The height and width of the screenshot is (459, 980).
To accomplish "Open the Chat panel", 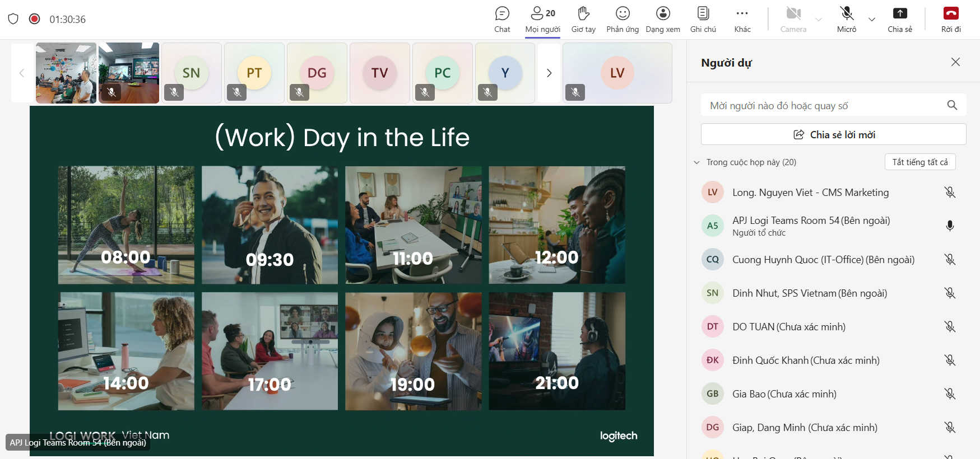I will (x=502, y=20).
